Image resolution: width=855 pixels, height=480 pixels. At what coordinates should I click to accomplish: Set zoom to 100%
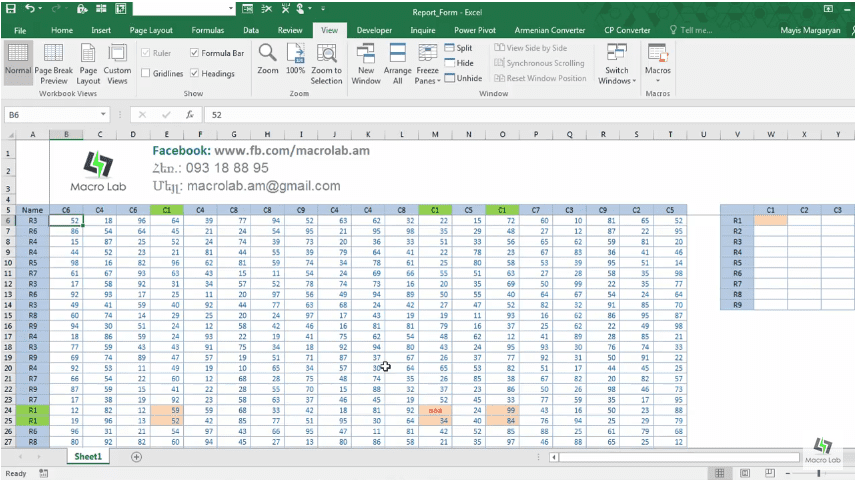pos(296,59)
